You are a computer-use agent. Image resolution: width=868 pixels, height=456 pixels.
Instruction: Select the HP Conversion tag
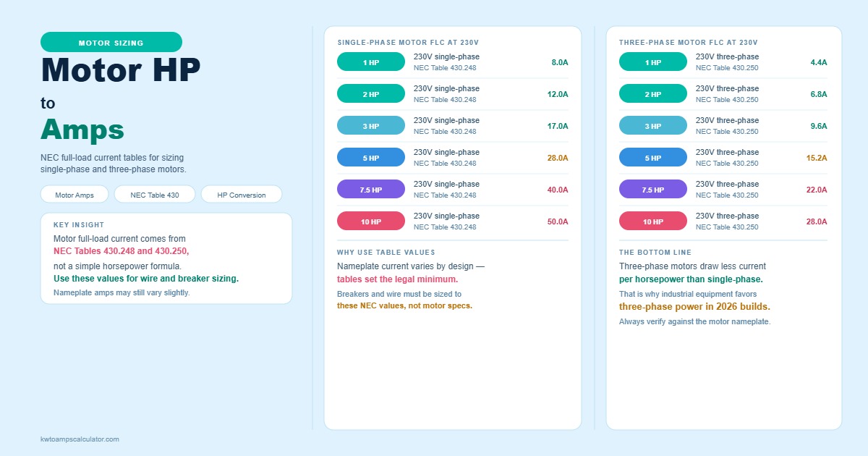pos(242,195)
